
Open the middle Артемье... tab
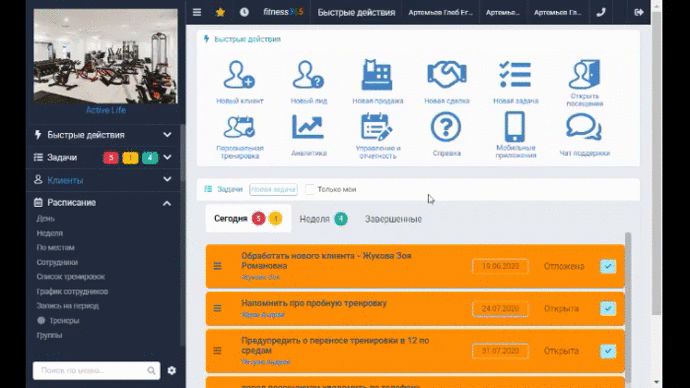(503, 12)
